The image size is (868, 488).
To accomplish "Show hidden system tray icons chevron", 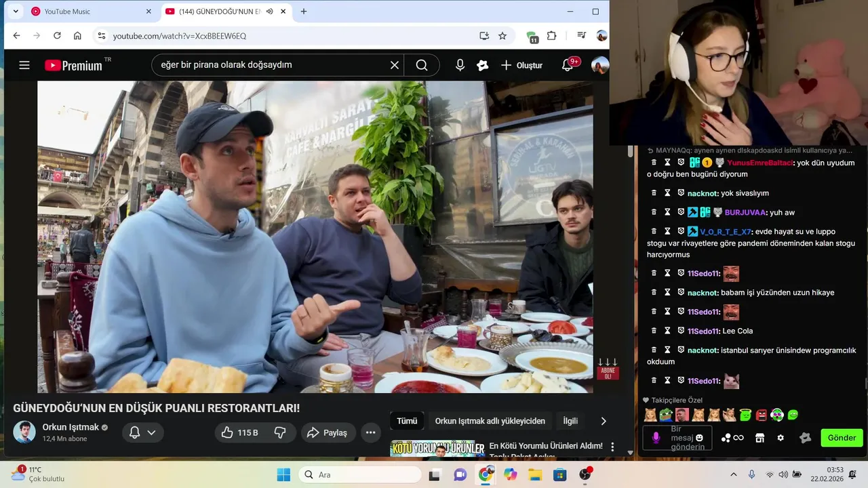I will [x=733, y=474].
